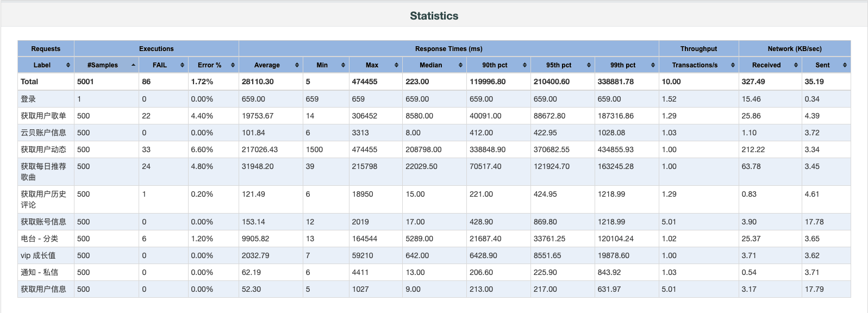Select the Total row label

29,82
